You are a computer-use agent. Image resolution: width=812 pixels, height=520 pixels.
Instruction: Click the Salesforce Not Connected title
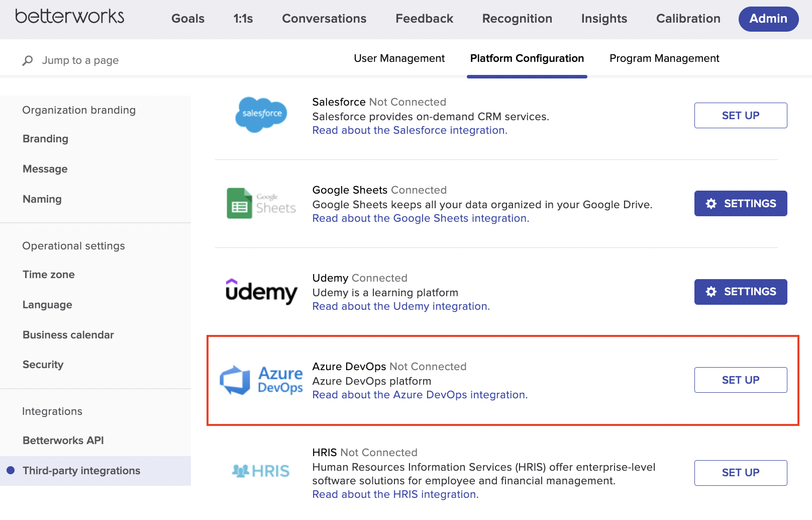tap(379, 102)
